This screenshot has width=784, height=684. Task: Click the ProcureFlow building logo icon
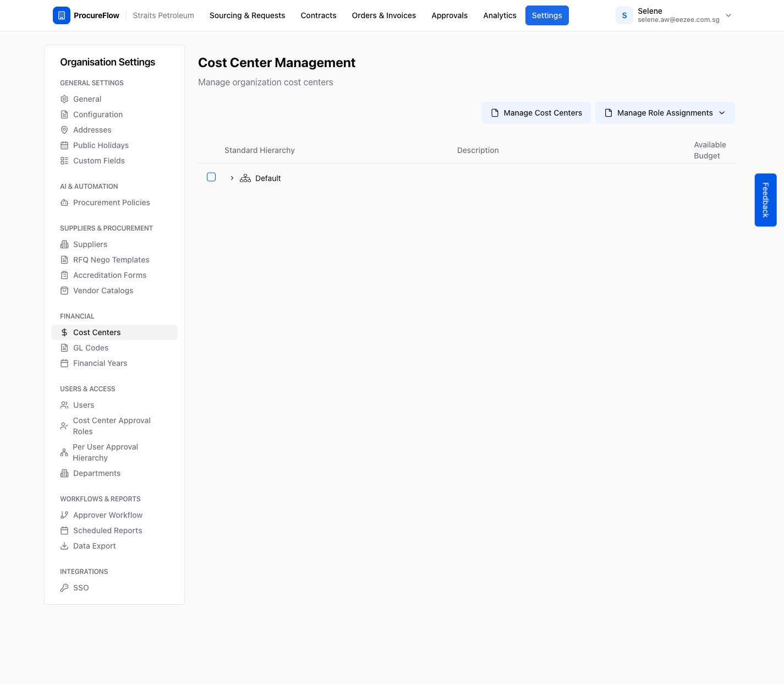(x=62, y=15)
